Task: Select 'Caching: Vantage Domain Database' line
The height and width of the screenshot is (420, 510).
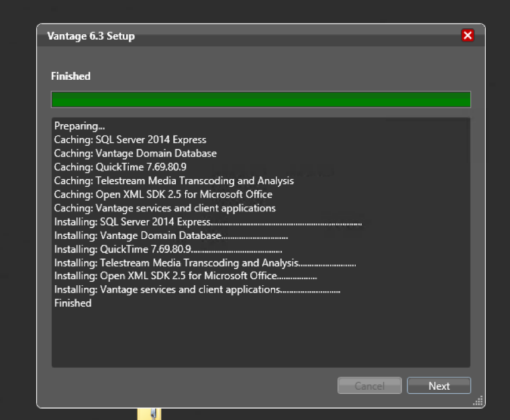Action: tap(136, 154)
